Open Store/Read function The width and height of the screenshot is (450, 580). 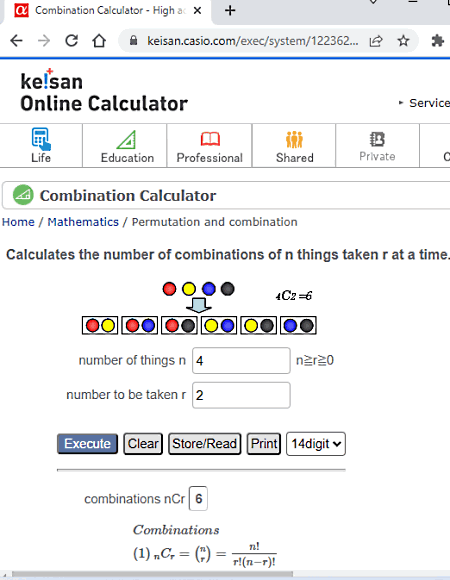pos(204,444)
